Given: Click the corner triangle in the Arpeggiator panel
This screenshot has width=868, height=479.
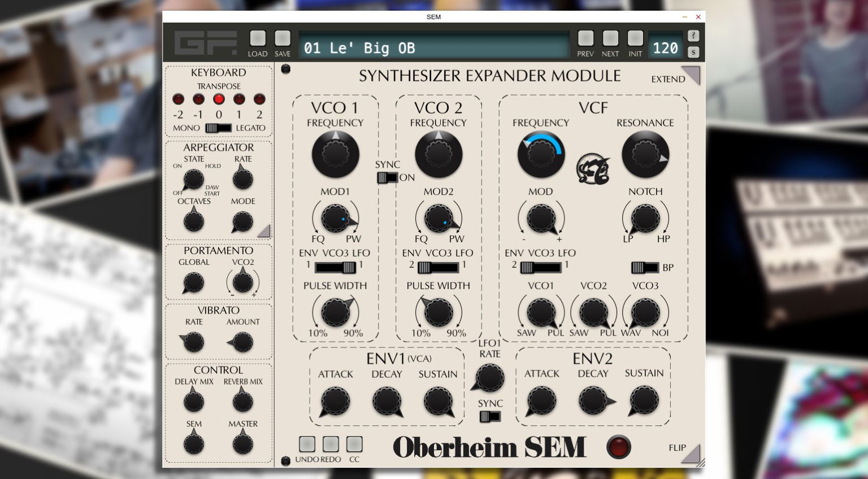Looking at the screenshot, I should (x=264, y=231).
